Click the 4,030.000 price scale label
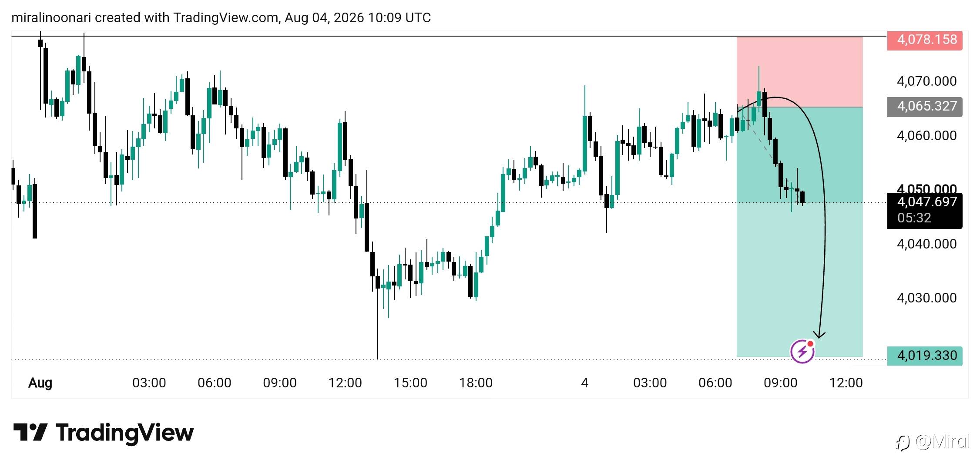The height and width of the screenshot is (467, 980). click(927, 298)
